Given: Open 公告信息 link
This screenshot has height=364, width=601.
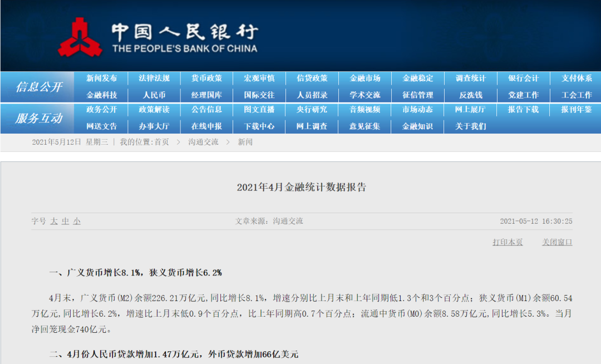Looking at the screenshot, I should 207,110.
